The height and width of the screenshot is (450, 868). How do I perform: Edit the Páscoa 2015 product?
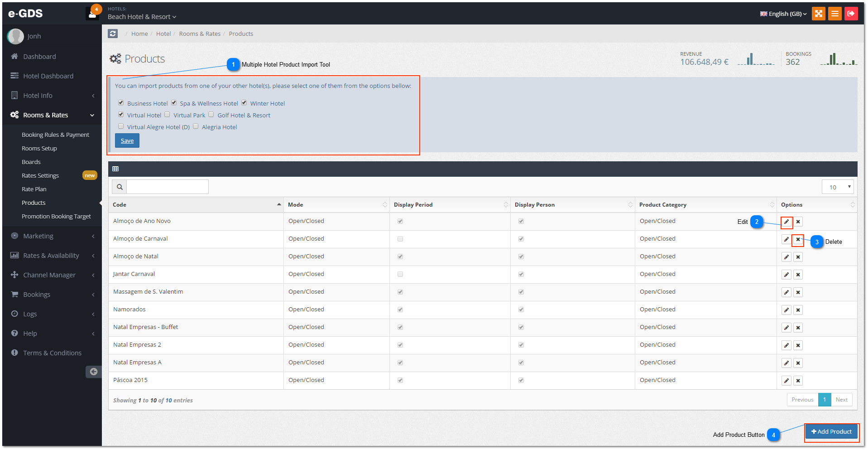[786, 381]
